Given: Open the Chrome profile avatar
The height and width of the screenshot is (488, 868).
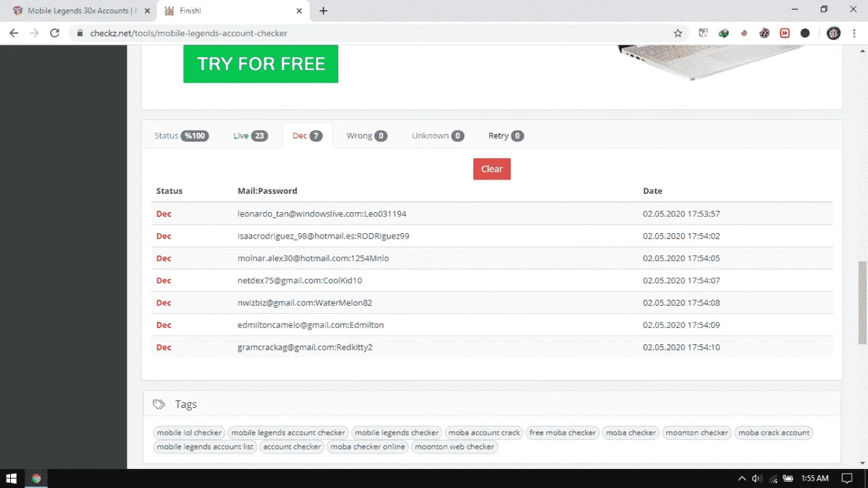Looking at the screenshot, I should pyautogui.click(x=833, y=33).
